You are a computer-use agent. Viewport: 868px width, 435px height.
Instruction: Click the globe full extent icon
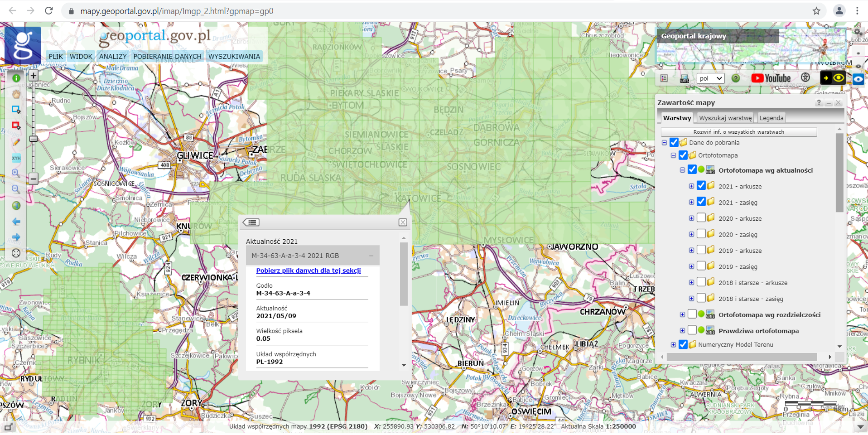[x=16, y=206]
